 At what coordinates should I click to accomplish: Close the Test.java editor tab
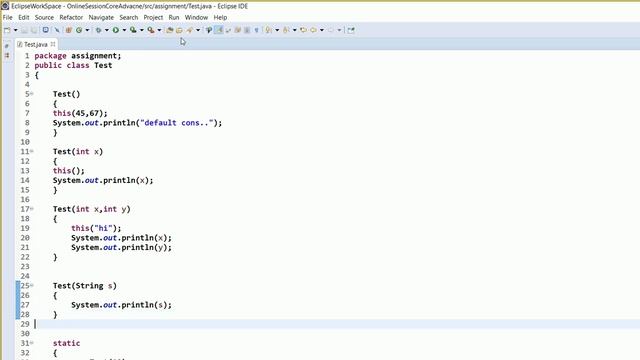pos(53,44)
